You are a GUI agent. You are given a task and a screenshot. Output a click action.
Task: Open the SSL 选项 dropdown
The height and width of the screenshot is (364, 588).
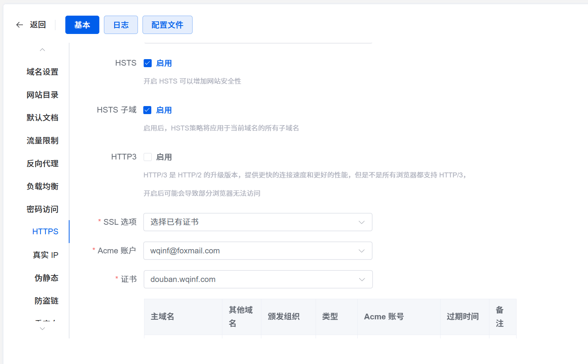(258, 222)
